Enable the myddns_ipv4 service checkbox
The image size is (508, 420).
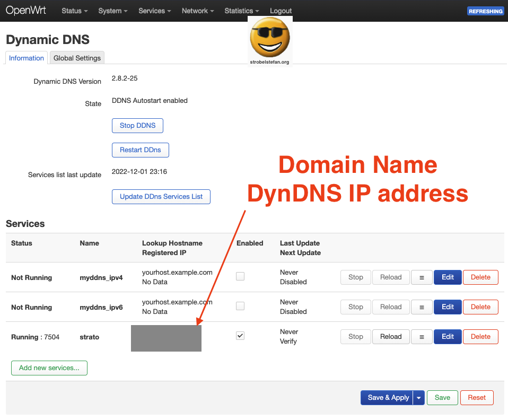point(240,276)
